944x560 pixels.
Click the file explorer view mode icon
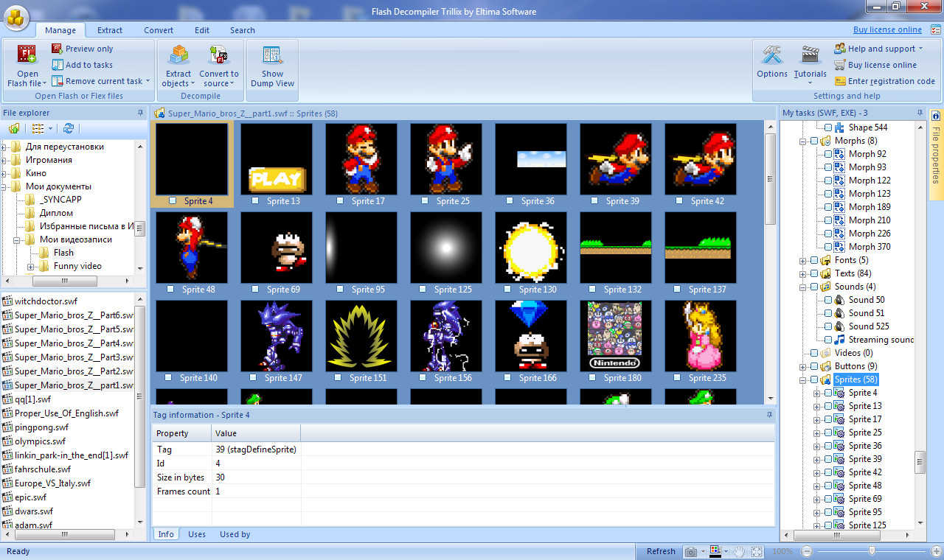(x=38, y=128)
